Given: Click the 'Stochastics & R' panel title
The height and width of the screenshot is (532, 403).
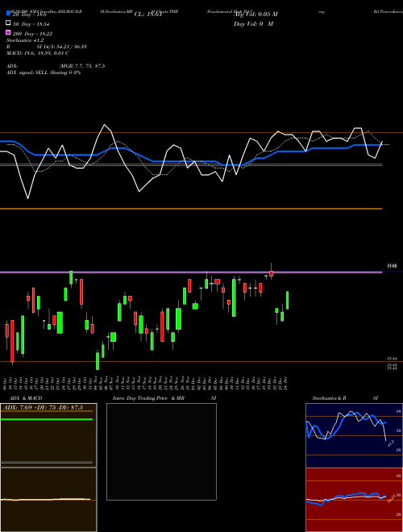Looking at the screenshot, I should (x=329, y=398).
